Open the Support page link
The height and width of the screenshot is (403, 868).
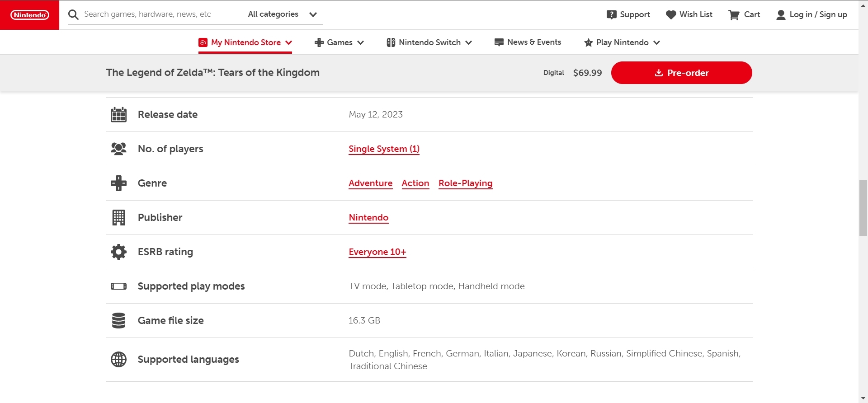[628, 14]
